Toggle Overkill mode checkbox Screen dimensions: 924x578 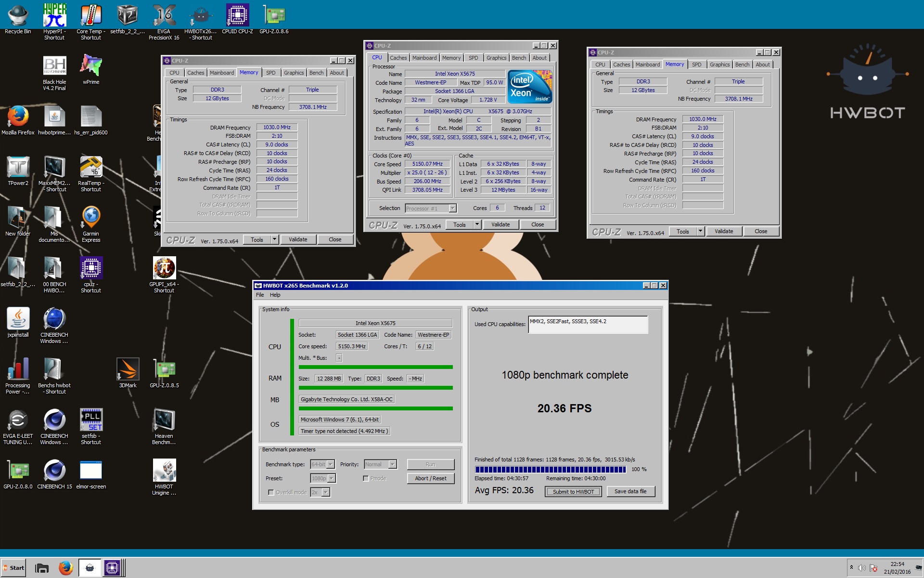271,492
